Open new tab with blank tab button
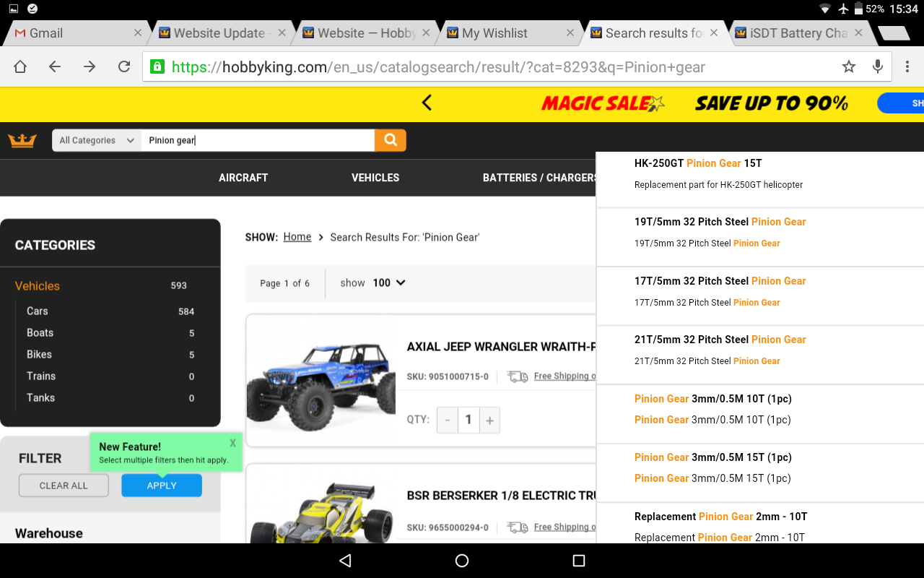The image size is (924, 578). tap(894, 33)
